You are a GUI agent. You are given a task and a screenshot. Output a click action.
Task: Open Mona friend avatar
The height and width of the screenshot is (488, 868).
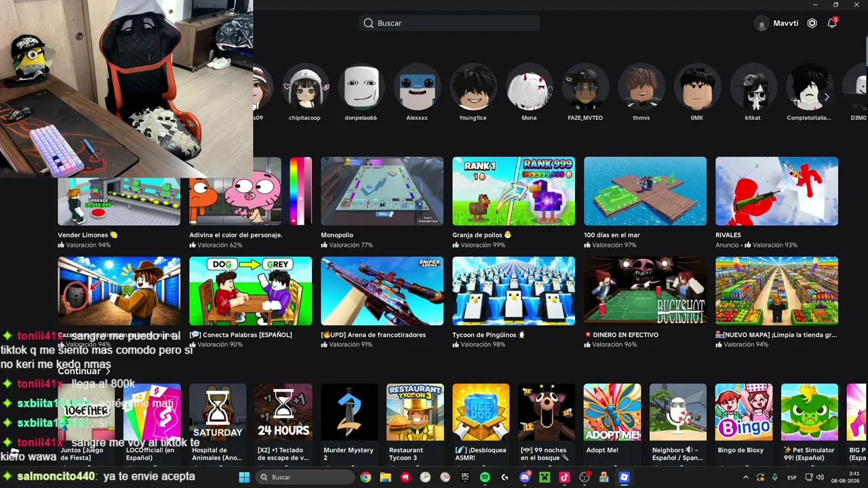pos(529,86)
